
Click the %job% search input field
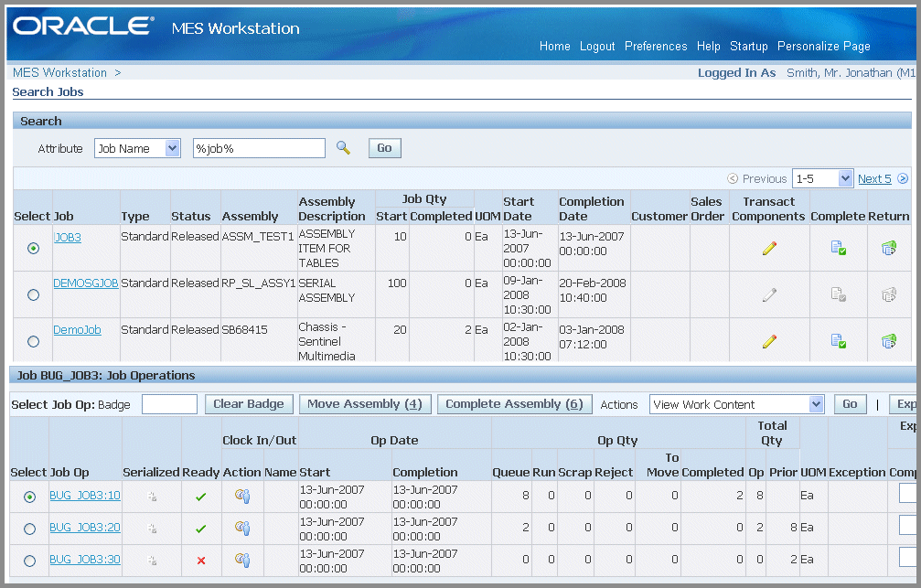click(x=259, y=148)
